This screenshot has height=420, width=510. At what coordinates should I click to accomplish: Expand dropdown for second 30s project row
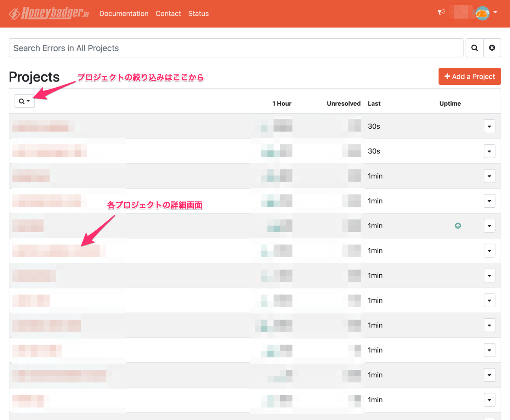pos(489,151)
